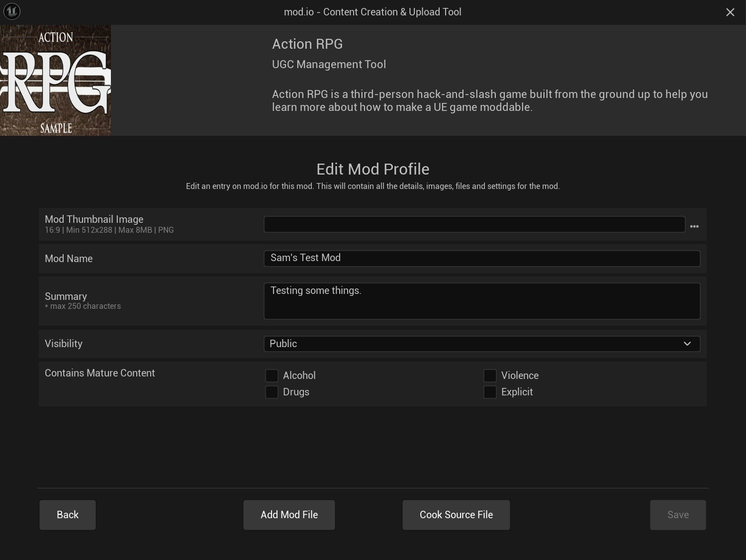This screenshot has height=560, width=746.
Task: Start Cook Source File
Action: (456, 515)
